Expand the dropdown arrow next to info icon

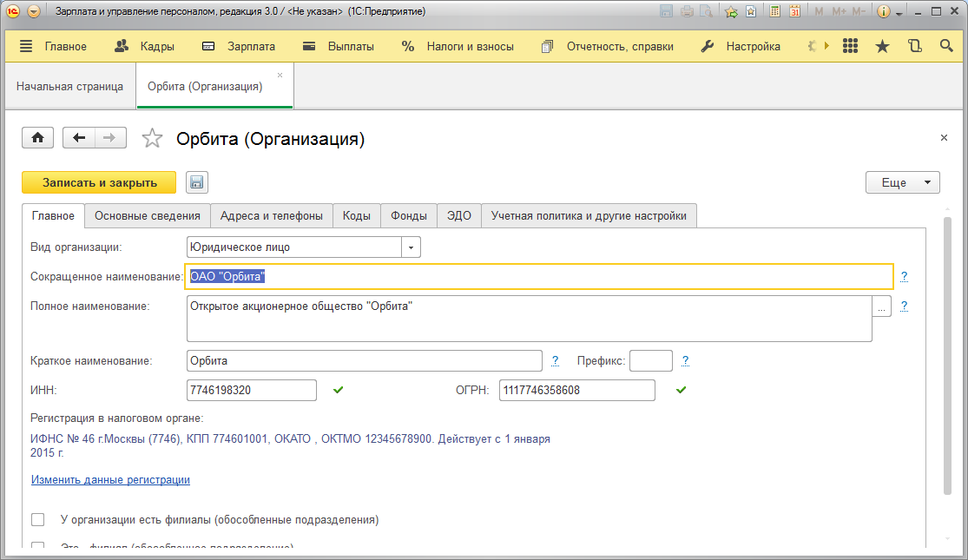point(899,13)
